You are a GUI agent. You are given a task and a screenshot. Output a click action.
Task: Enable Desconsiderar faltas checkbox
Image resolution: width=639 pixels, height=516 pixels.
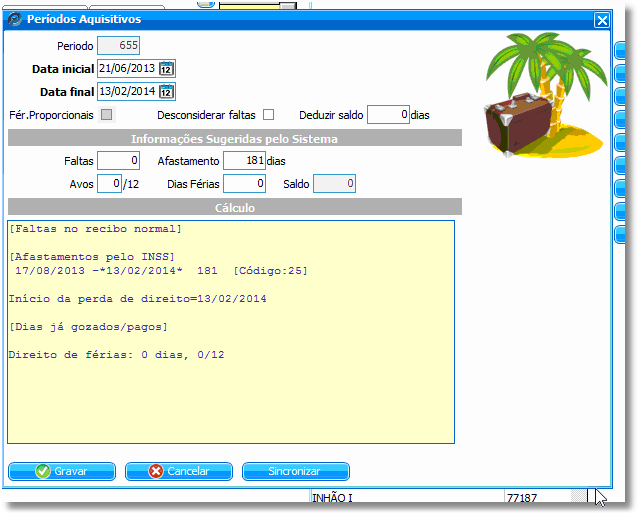coord(268,115)
